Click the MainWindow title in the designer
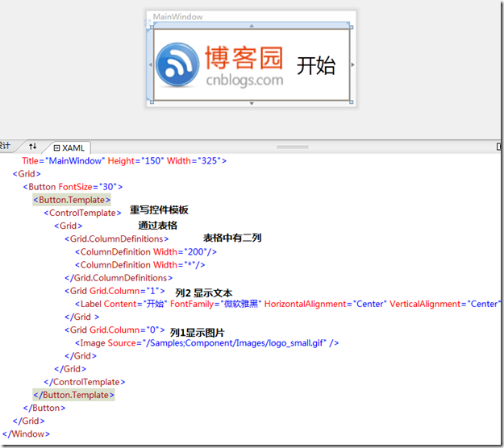 tap(177, 17)
